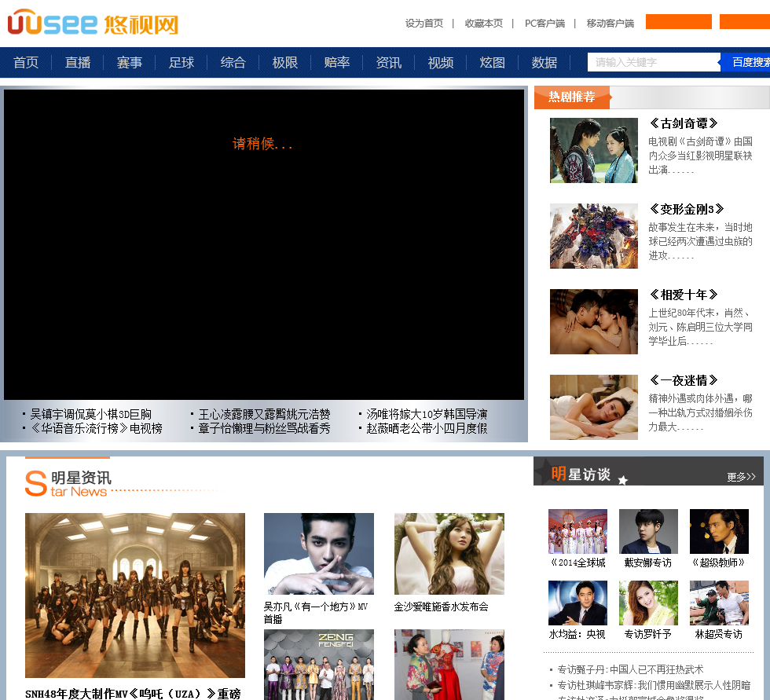770x700 pixels.
Task: Open the 《相爱十年》 poster thumbnail
Action: point(594,321)
